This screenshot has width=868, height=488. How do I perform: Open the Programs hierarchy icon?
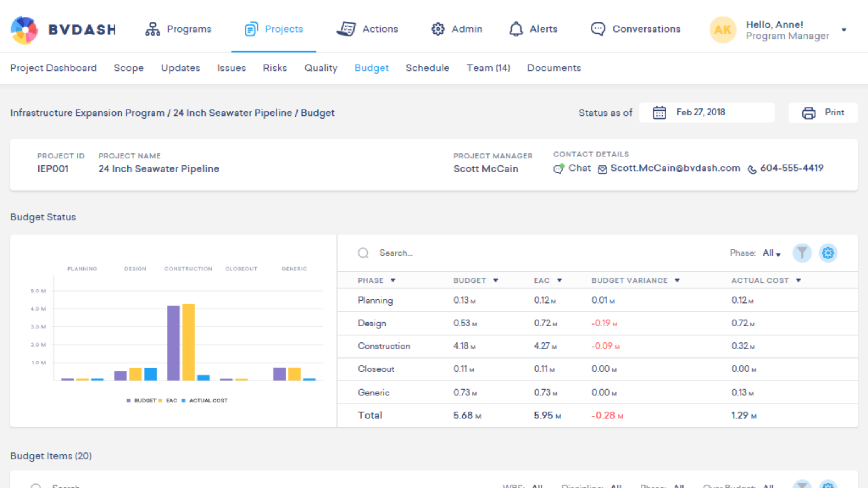click(x=152, y=29)
